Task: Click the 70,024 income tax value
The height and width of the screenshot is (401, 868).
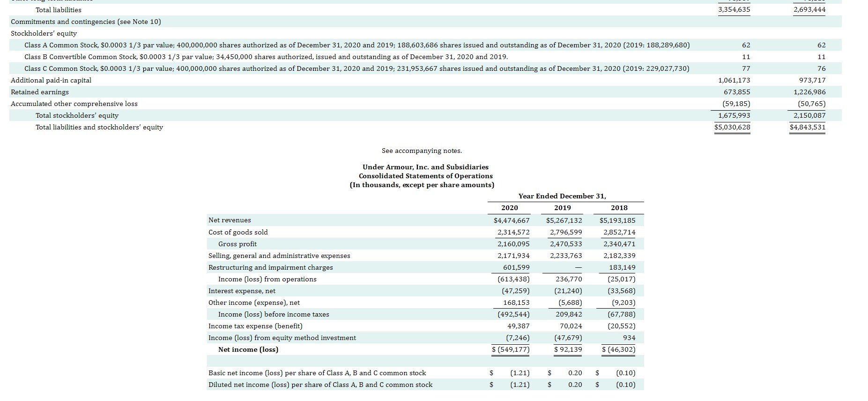Action: click(x=571, y=326)
